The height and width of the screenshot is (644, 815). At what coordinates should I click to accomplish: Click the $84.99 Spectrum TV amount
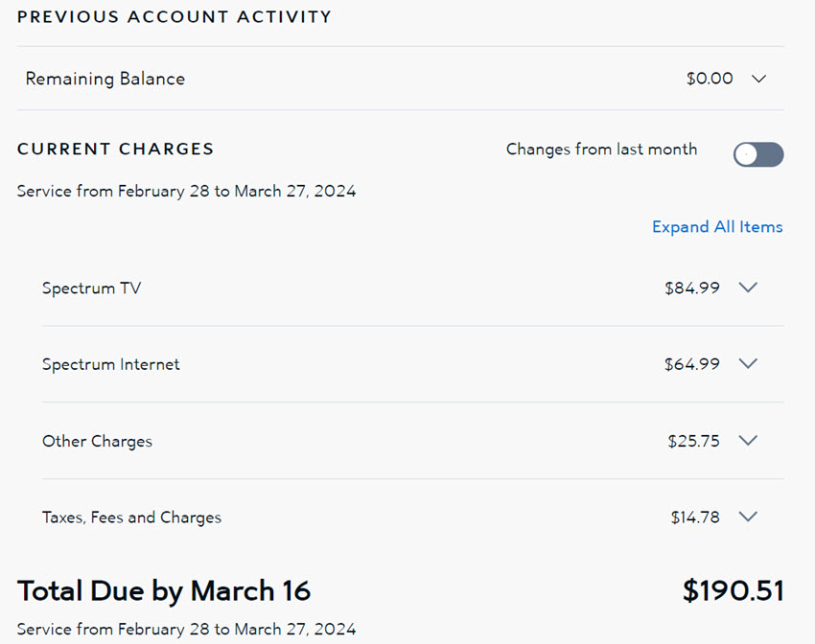click(x=692, y=288)
